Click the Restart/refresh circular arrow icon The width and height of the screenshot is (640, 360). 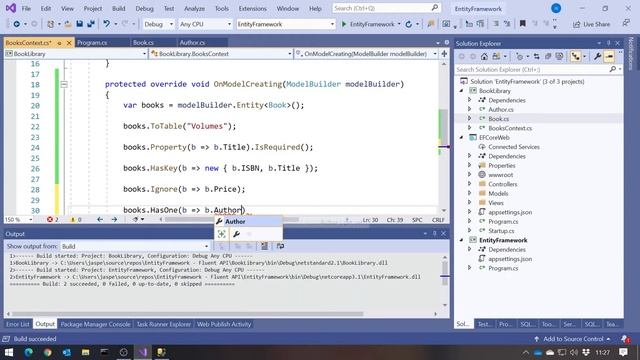(409, 24)
